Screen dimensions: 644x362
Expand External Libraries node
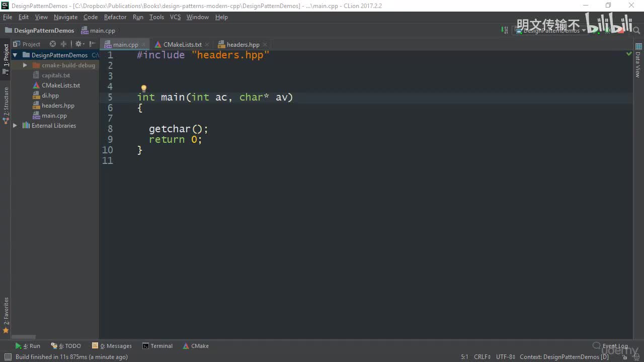click(x=15, y=126)
